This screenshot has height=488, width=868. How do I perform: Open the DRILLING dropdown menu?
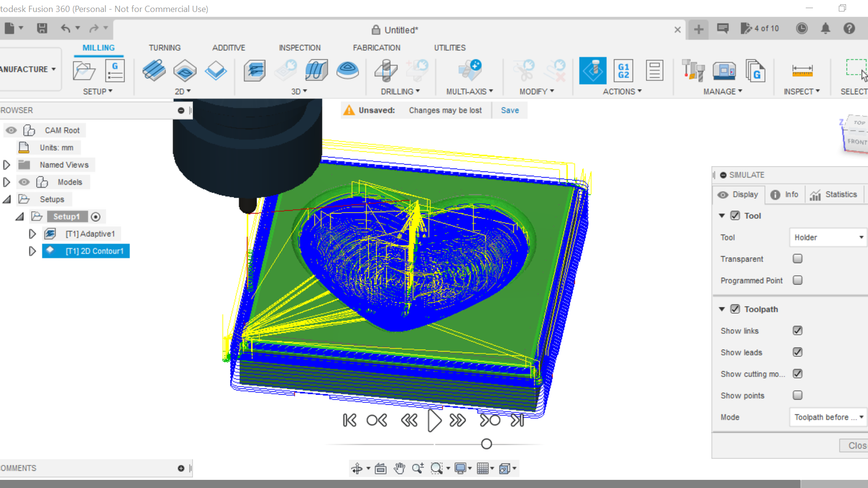pos(400,91)
